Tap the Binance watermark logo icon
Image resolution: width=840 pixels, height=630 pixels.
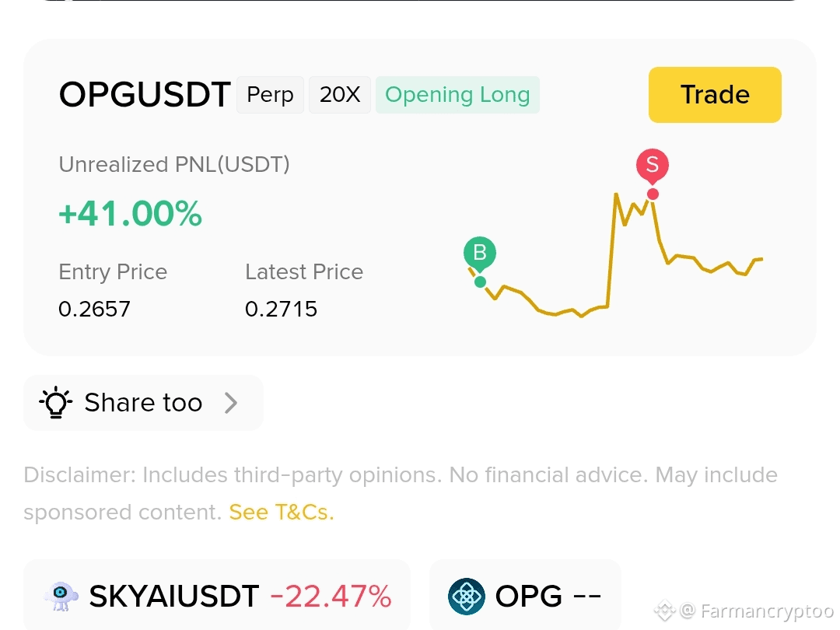(x=664, y=611)
